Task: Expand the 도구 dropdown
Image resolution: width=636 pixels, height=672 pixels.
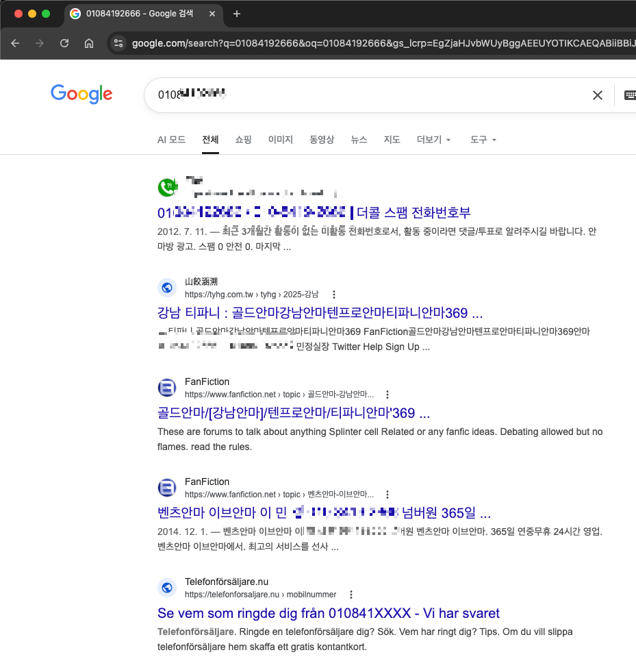Action: 483,140
